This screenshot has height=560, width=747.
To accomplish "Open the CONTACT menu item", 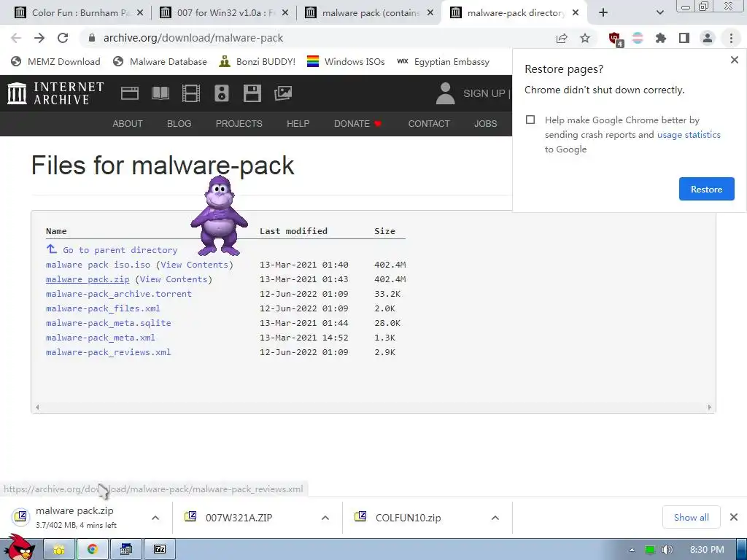I will point(429,124).
